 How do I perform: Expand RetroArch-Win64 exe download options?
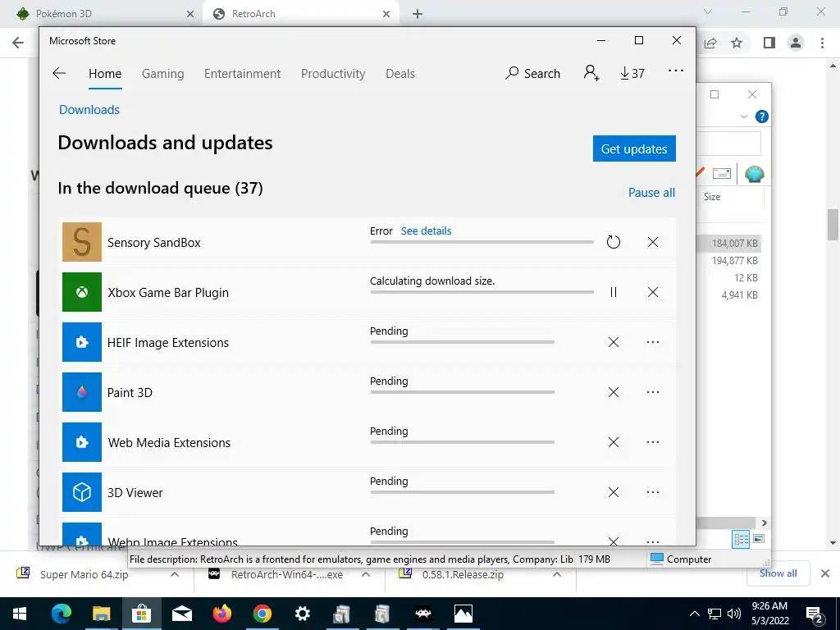(366, 574)
